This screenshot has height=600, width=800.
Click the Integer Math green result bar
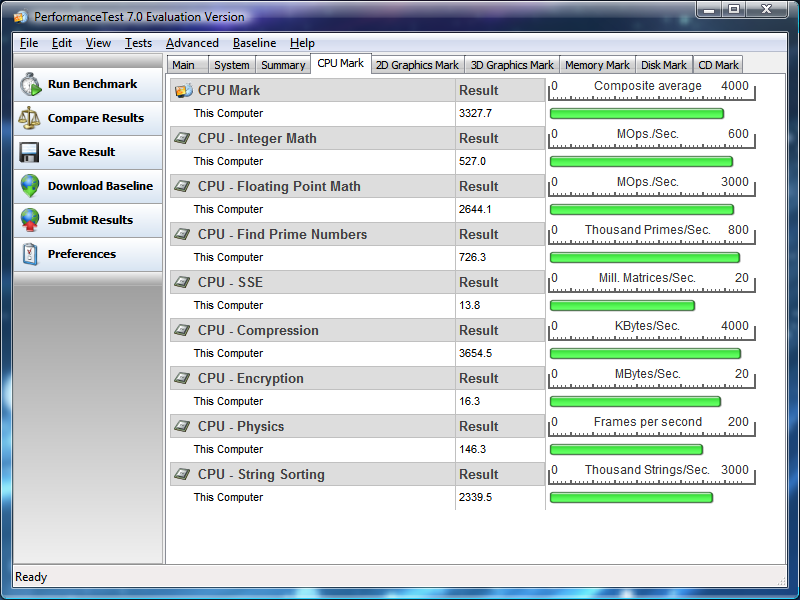tap(641, 162)
